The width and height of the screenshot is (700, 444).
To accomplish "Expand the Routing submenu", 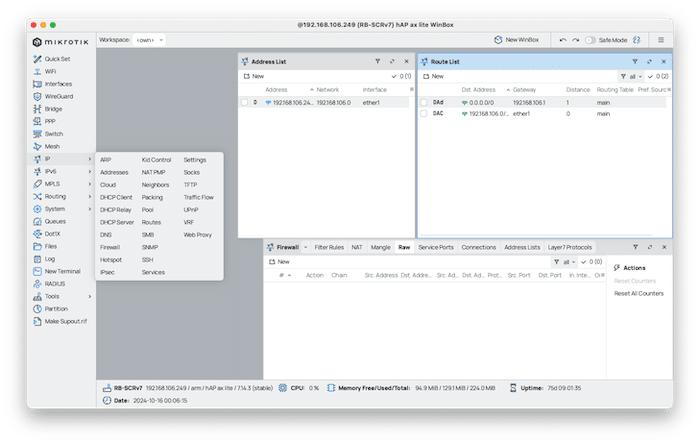I will [90, 196].
